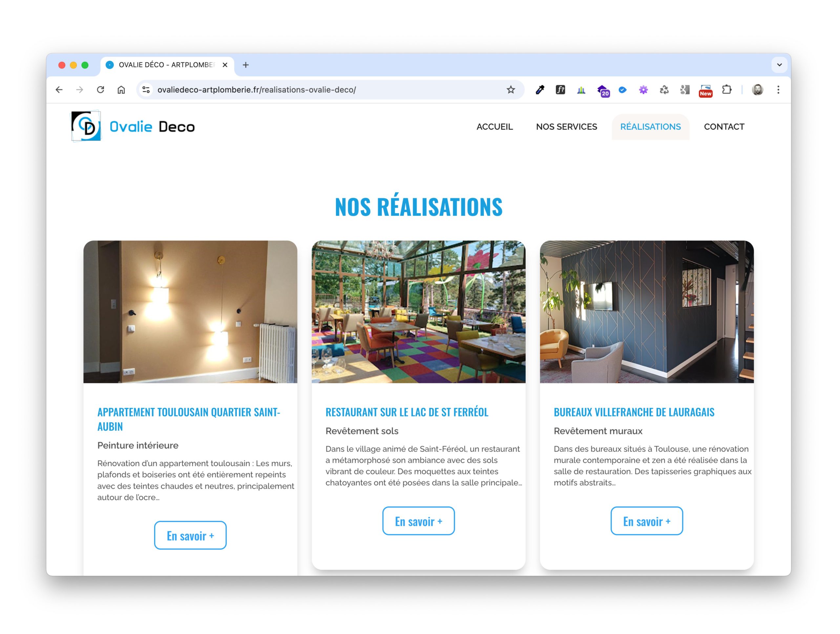Open the apartment wall lamps photo

pos(190,312)
